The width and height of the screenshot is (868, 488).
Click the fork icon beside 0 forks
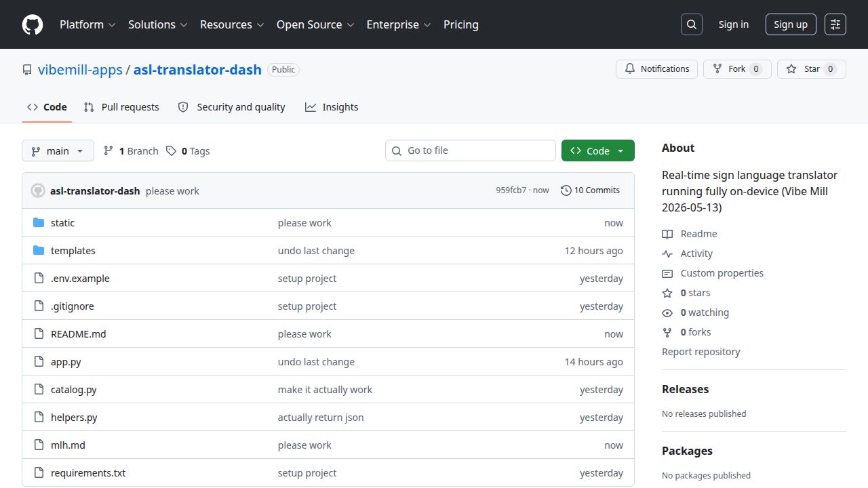tap(667, 332)
